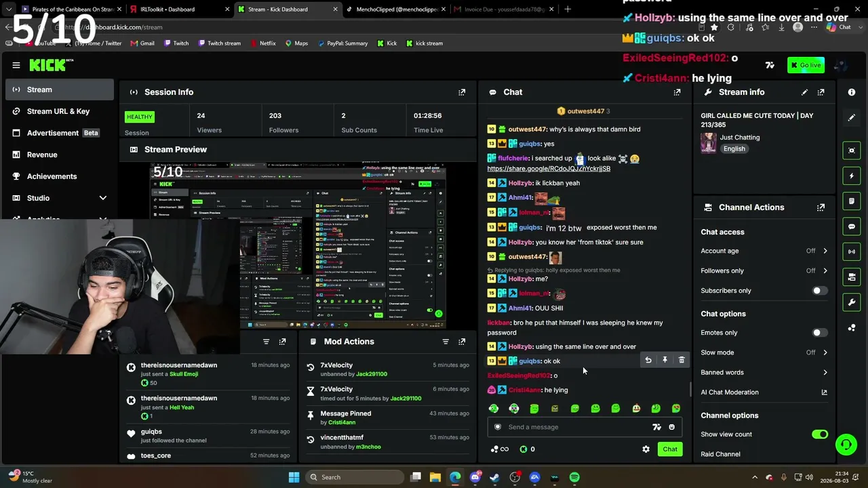This screenshot has width=868, height=488.
Task: Open Followers only options
Action: click(x=764, y=270)
